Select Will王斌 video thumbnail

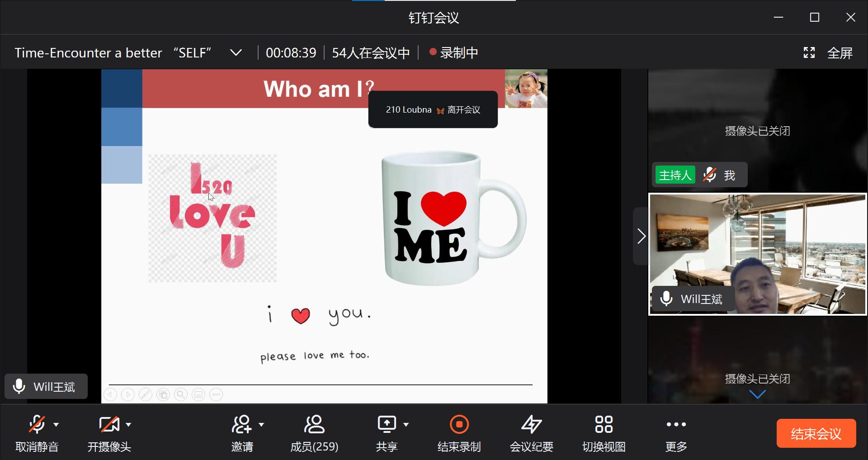[x=758, y=254]
